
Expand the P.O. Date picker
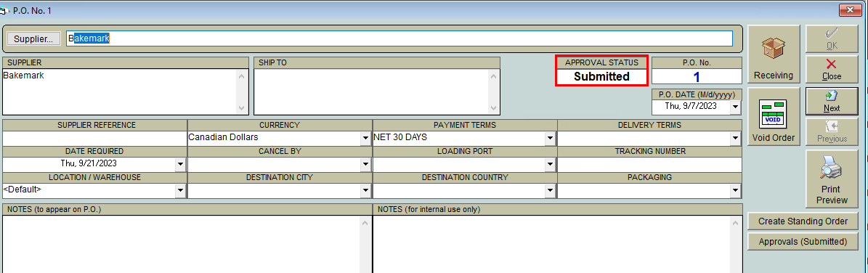coord(735,106)
